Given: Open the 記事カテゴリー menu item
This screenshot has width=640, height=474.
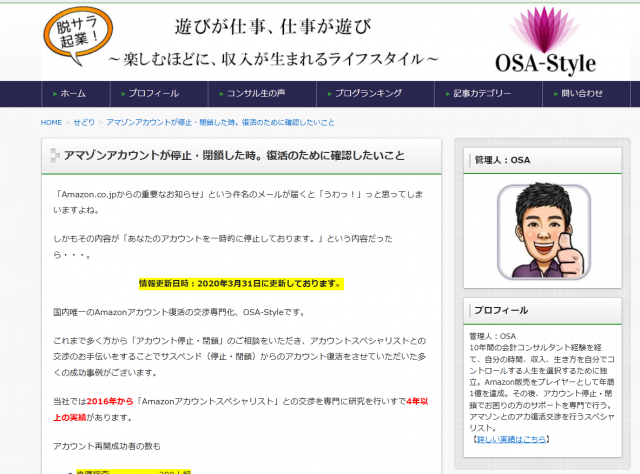Looking at the screenshot, I should 489,93.
